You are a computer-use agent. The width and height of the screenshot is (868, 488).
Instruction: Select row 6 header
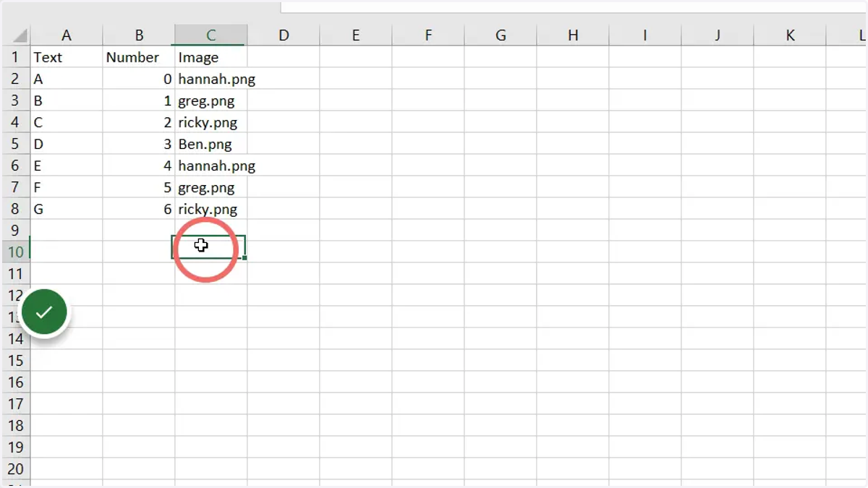coord(16,166)
